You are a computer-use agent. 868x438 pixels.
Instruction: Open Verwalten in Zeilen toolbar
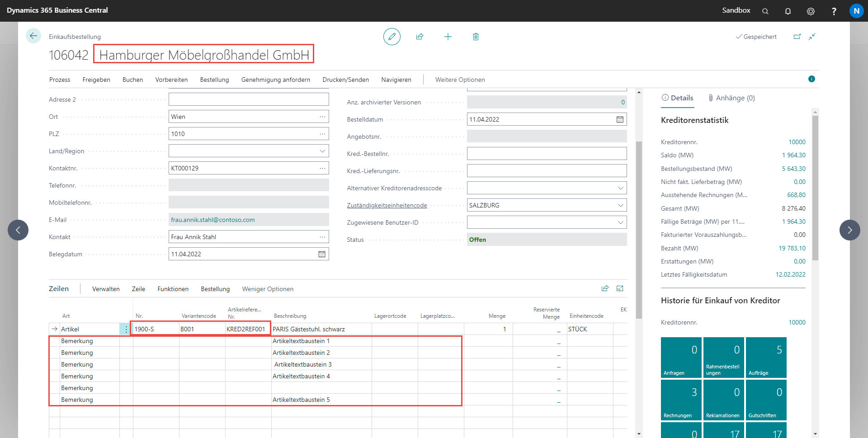coord(106,289)
